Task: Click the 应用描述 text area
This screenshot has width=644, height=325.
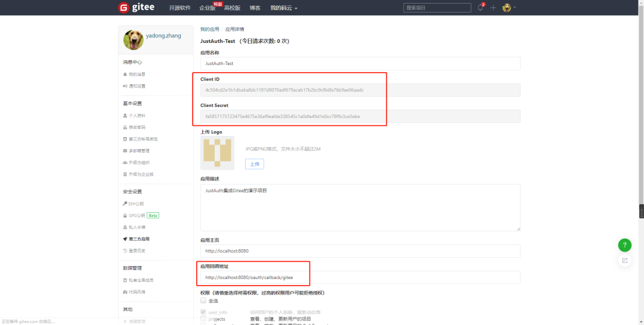Action: pos(360,208)
